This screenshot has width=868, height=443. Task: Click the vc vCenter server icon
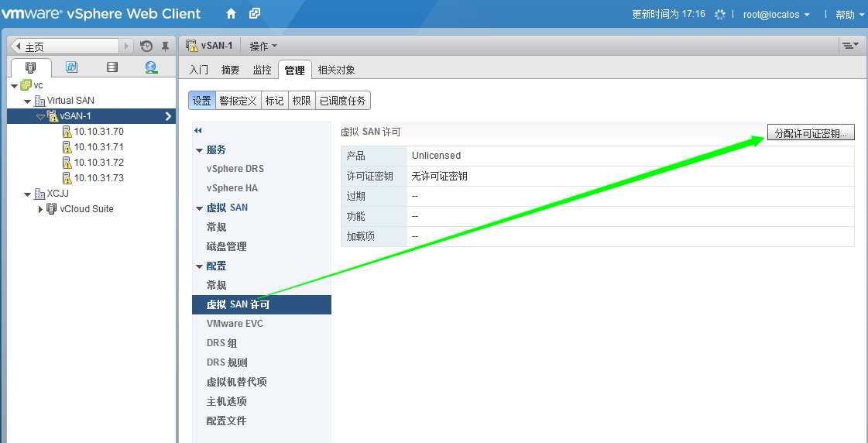(26, 85)
